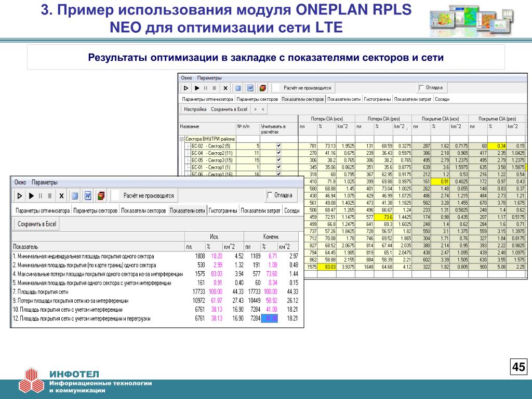Open the Гистограммы tab in back window
532x399 pixels.
pos(377,99)
